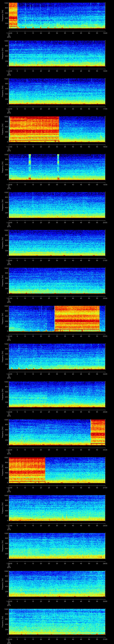Select the 26:00 end time label
This screenshot has width=114, height=644.
pyautogui.click(x=105, y=450)
